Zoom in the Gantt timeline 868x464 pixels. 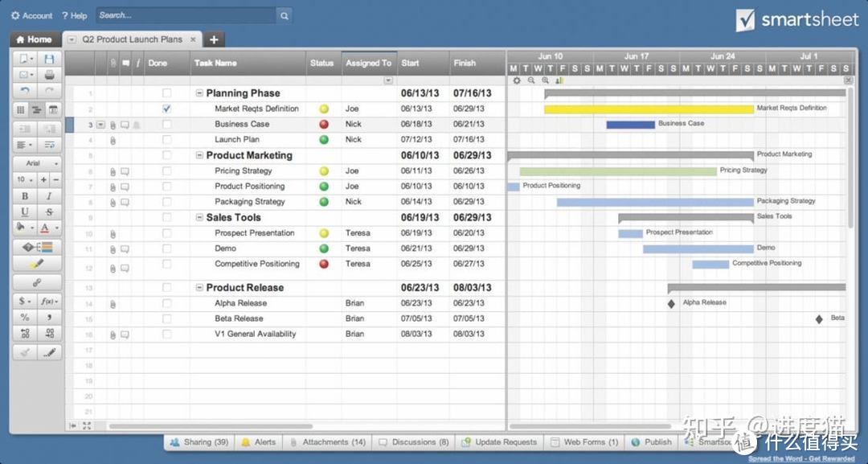point(545,81)
